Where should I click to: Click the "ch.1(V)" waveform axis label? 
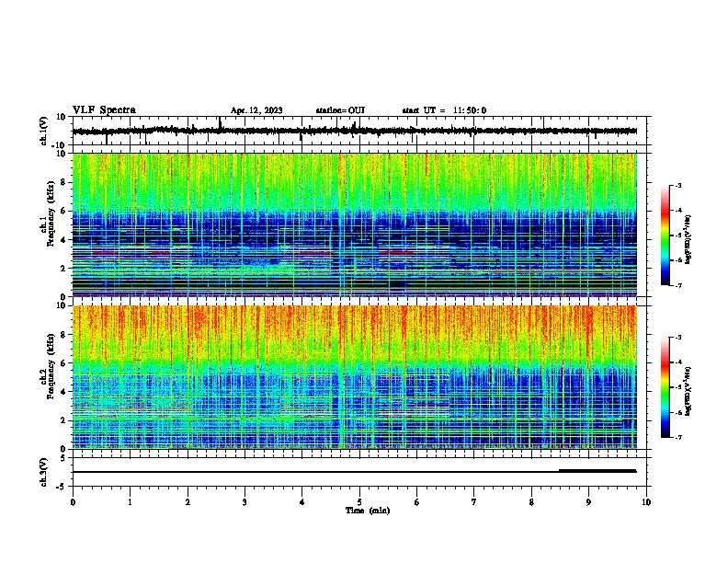(x=44, y=131)
